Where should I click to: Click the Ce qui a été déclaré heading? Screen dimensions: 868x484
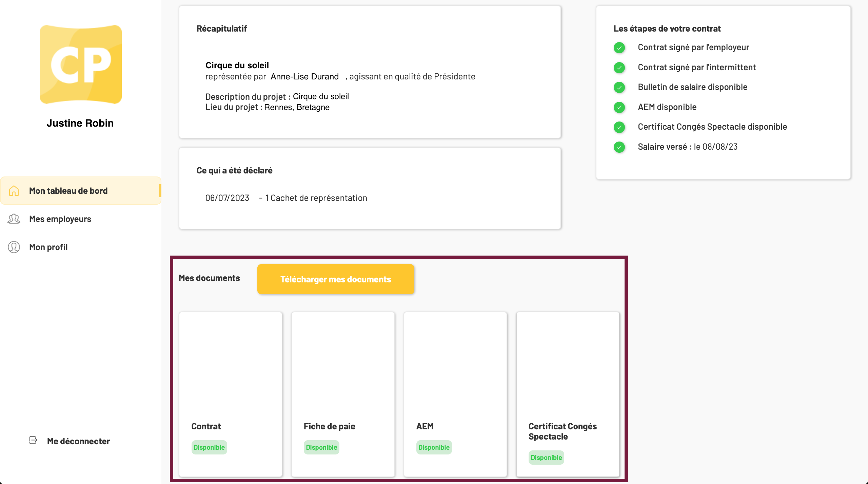[234, 170]
